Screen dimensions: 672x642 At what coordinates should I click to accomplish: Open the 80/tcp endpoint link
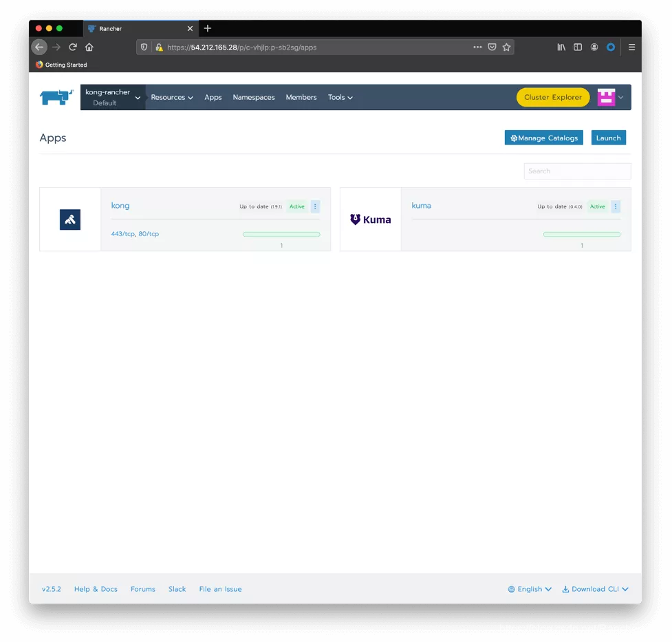149,234
